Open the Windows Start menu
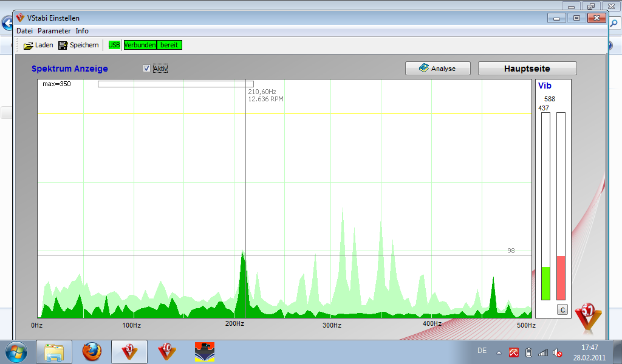This screenshot has width=622, height=364. coord(16,352)
